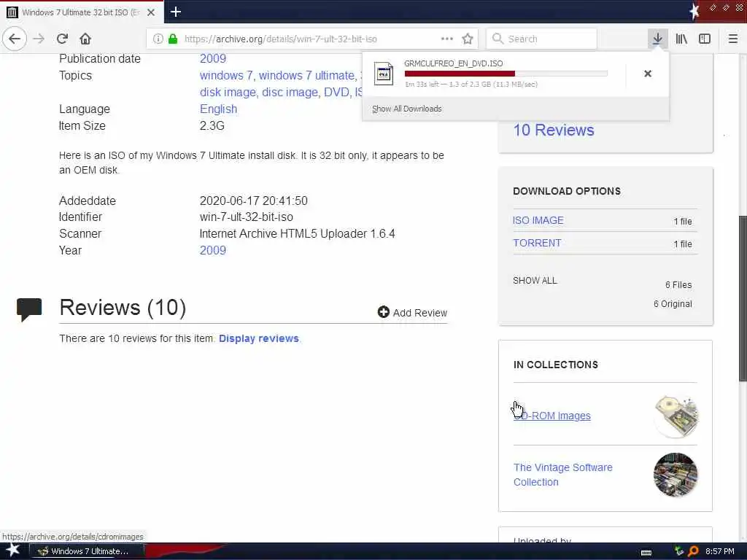Cancel the GRMCULFREO_EN_DVD.ISO download

tap(648, 74)
